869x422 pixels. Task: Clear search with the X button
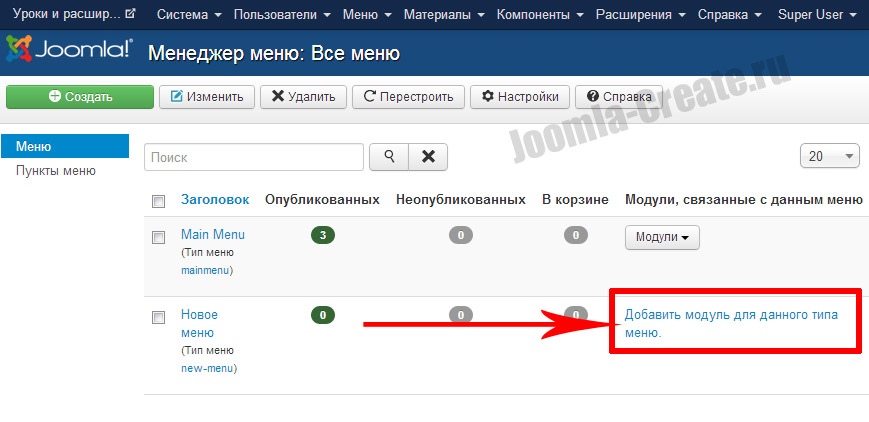coord(428,157)
